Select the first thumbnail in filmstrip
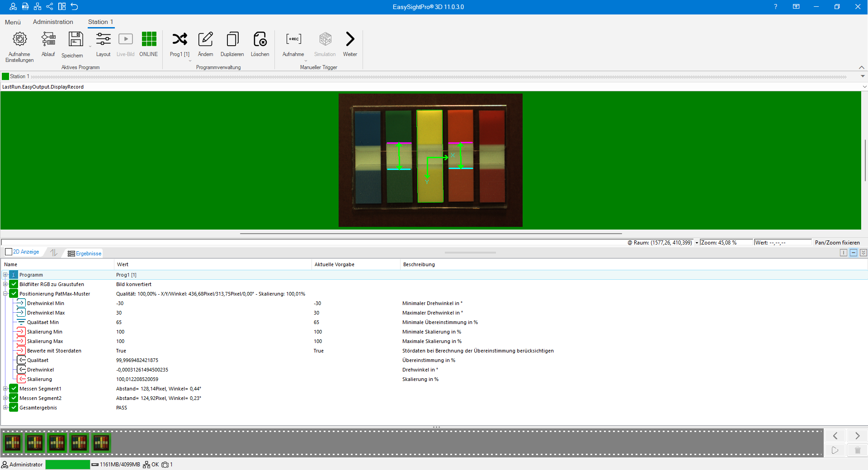 tap(13, 443)
